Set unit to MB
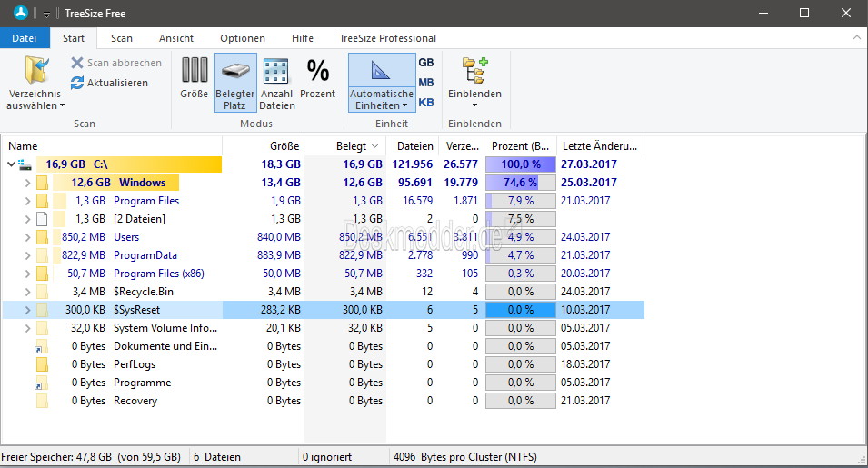 (426, 83)
